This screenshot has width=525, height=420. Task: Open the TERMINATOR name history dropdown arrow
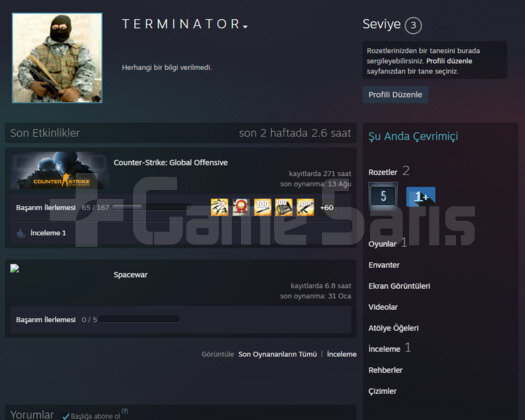pyautogui.click(x=245, y=26)
